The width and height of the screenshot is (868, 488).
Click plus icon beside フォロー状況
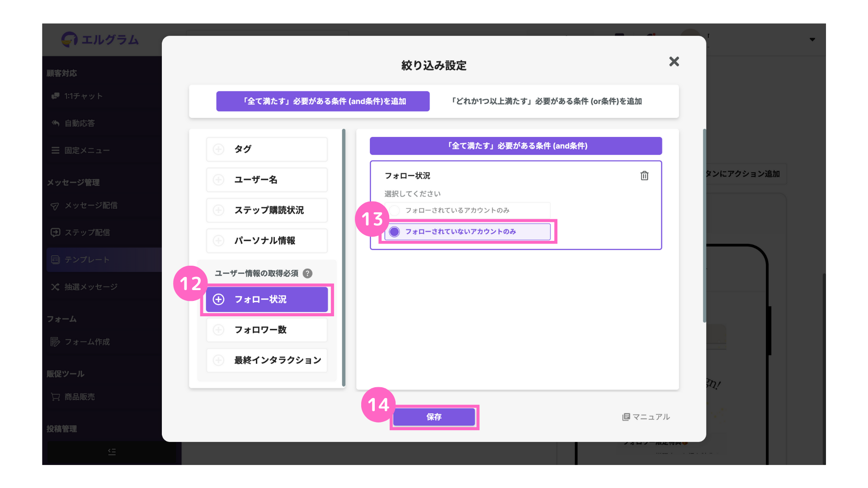pyautogui.click(x=219, y=299)
